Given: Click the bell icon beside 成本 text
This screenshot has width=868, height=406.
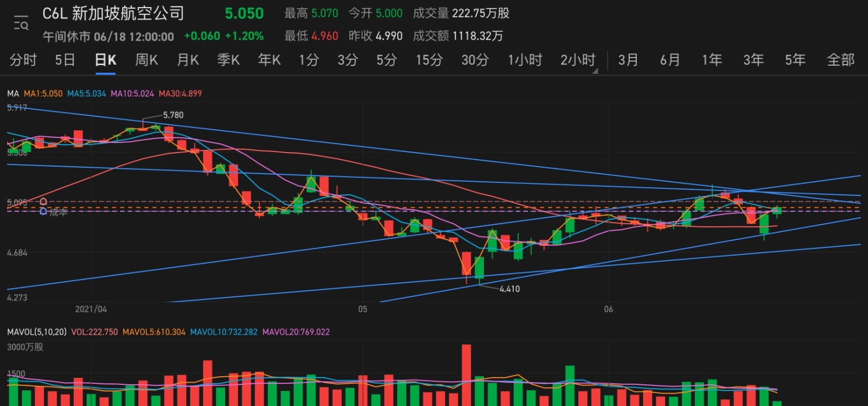Looking at the screenshot, I should click(43, 212).
